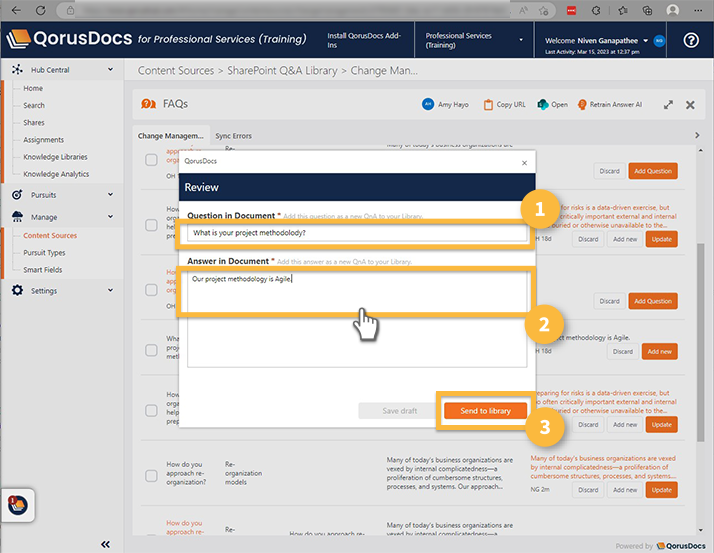Click the Pursuits target icon
The height and width of the screenshot is (553, 714).
click(x=17, y=195)
